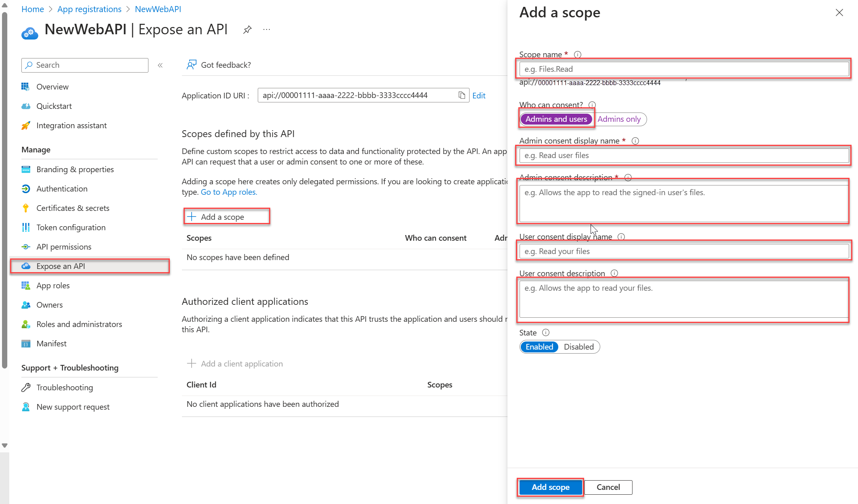Screen dimensions: 858x504
Task: Select Admins and users consent option
Action: click(556, 119)
